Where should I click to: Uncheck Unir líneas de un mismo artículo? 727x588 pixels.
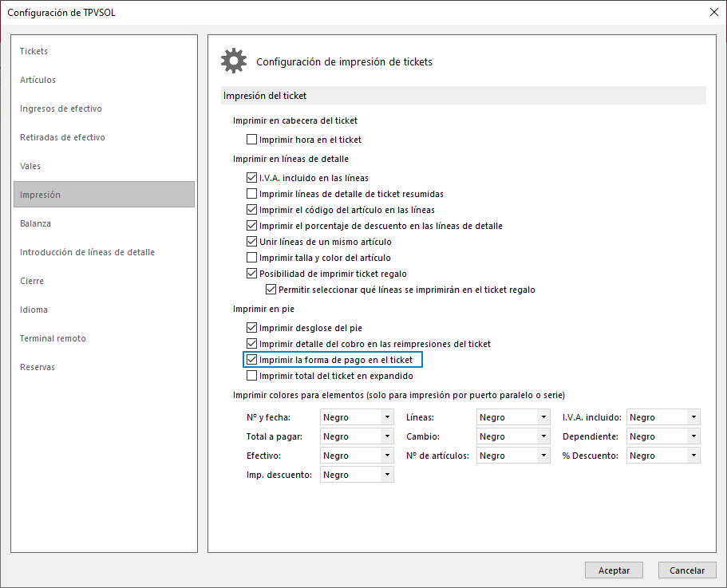point(251,242)
